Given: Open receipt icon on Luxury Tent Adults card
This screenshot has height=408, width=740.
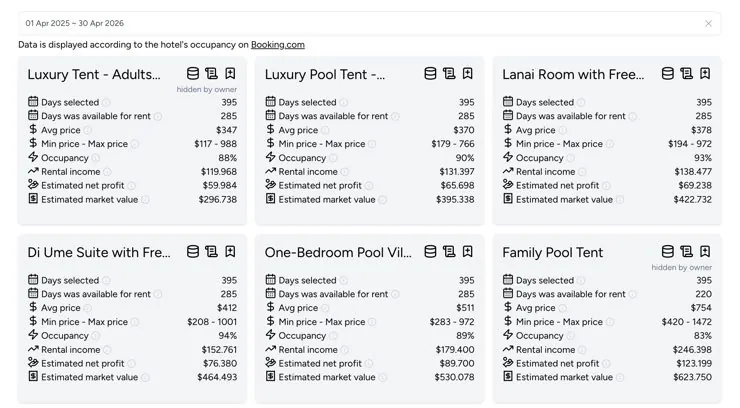Looking at the screenshot, I should [211, 74].
